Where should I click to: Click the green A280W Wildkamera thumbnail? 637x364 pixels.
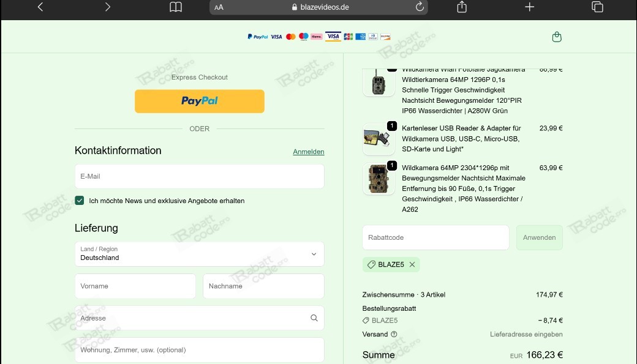pyautogui.click(x=379, y=83)
